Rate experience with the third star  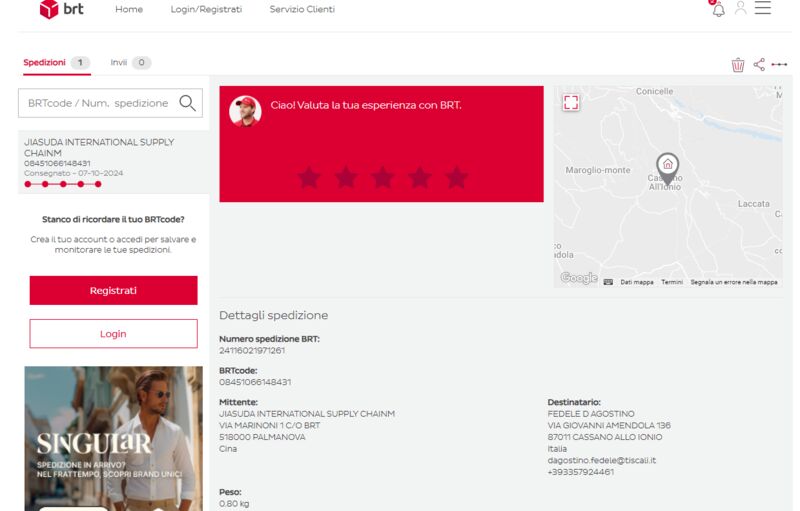(x=383, y=177)
